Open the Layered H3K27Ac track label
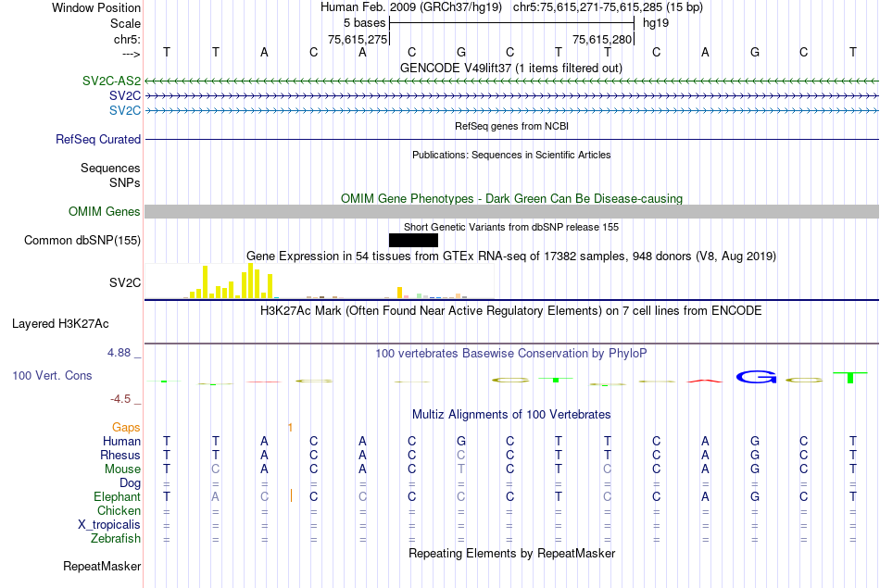The width and height of the screenshot is (880, 588). pyautogui.click(x=60, y=324)
